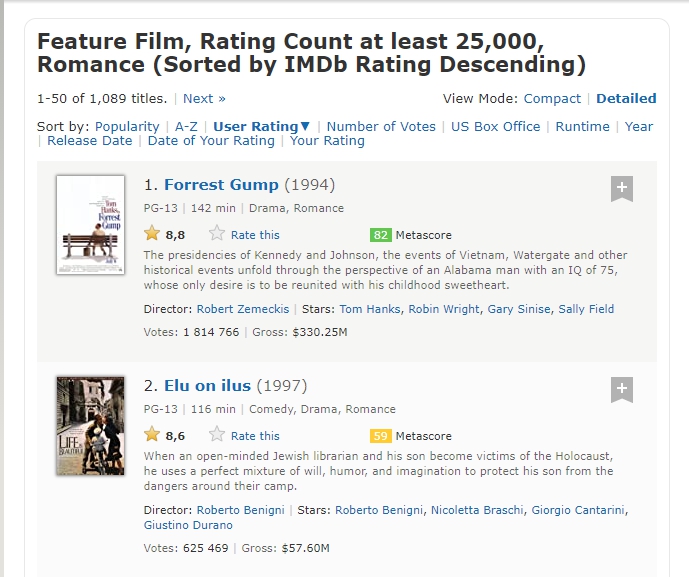Sort the list by Number of Votes
The image size is (689, 577).
(x=381, y=127)
